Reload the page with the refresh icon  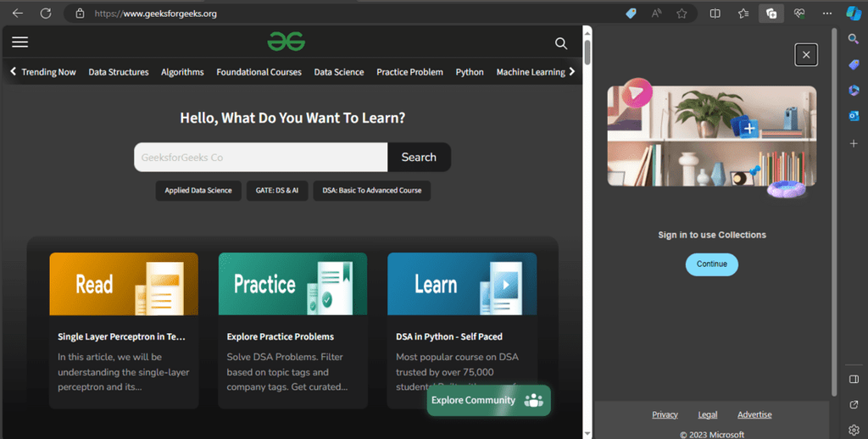[46, 14]
